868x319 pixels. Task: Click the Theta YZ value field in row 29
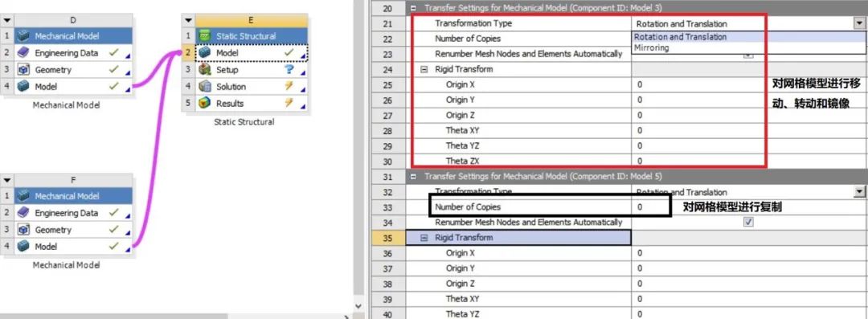coord(749,145)
